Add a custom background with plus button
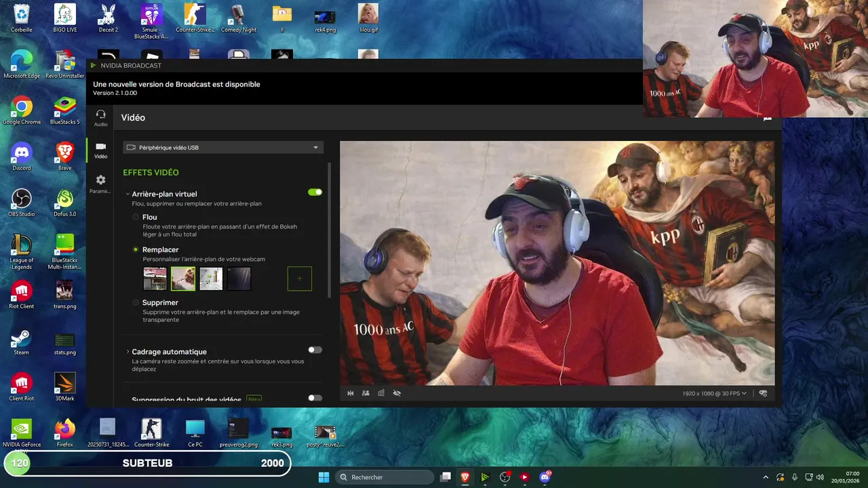The height and width of the screenshot is (488, 868). 300,279
